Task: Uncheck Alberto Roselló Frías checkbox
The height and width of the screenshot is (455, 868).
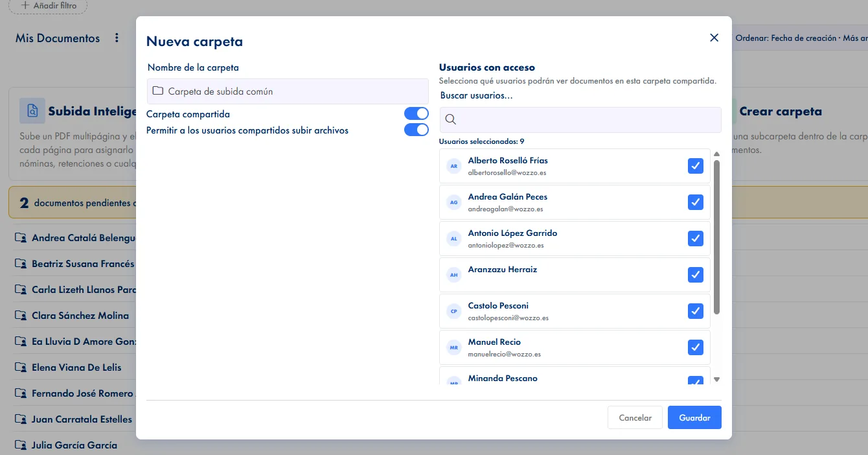Action: (696, 166)
